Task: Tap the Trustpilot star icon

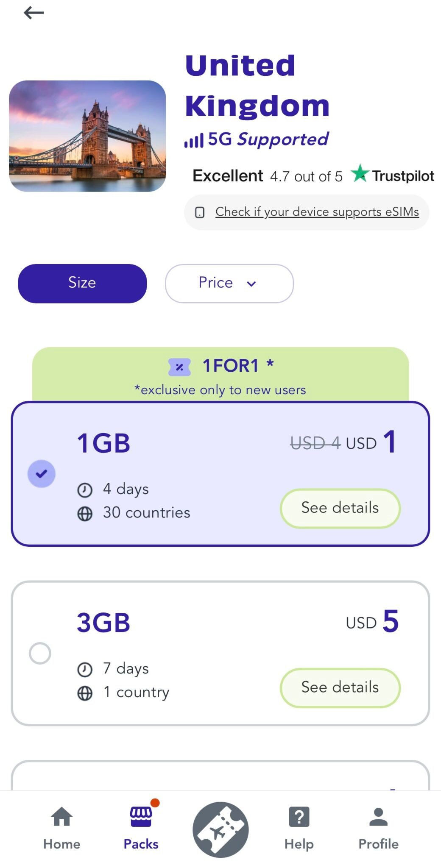Action: coord(360,174)
